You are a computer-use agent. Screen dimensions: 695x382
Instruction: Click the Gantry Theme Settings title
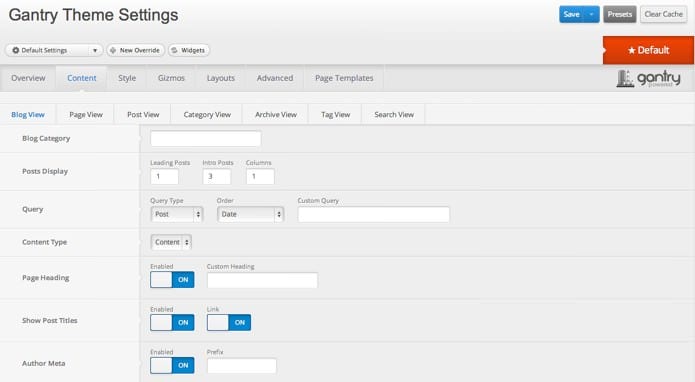(x=94, y=15)
